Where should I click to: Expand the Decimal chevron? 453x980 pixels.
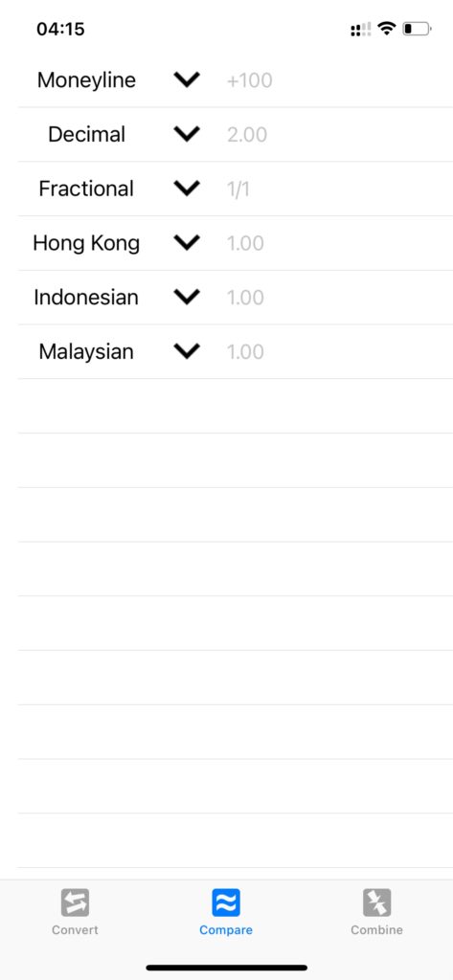click(187, 134)
